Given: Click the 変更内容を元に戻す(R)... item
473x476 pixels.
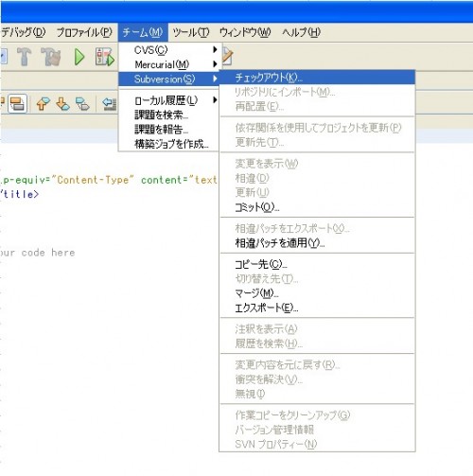Looking at the screenshot, I should (x=317, y=365).
